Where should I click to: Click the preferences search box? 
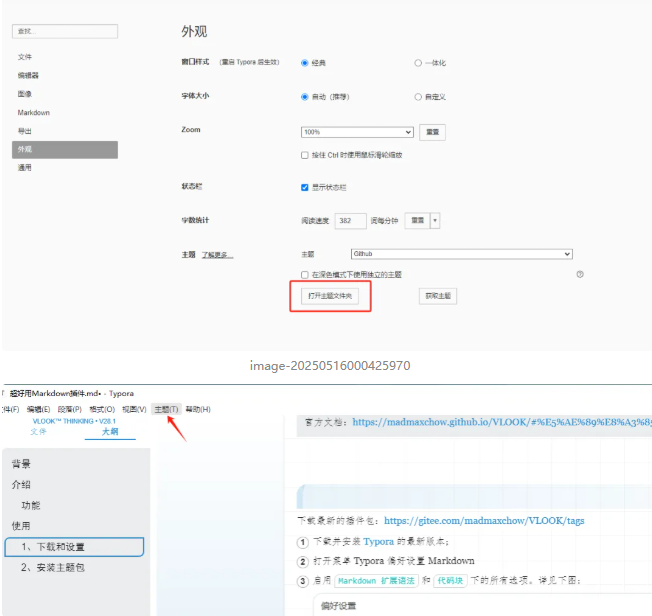(x=65, y=31)
